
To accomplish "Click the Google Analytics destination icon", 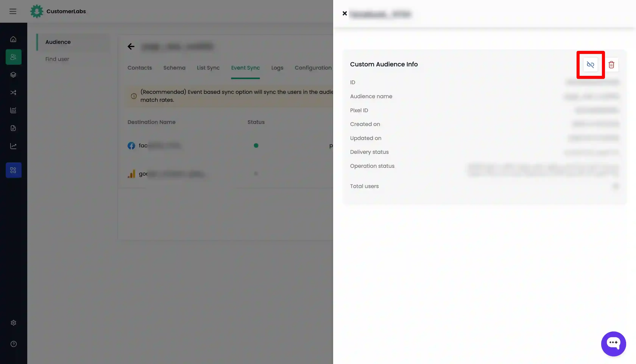I will click(131, 174).
